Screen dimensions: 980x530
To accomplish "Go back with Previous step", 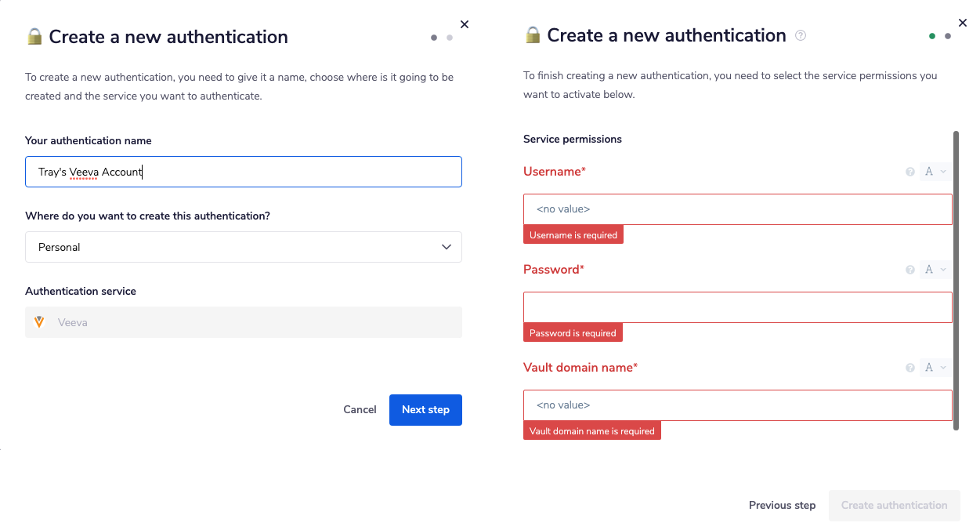I will point(782,505).
